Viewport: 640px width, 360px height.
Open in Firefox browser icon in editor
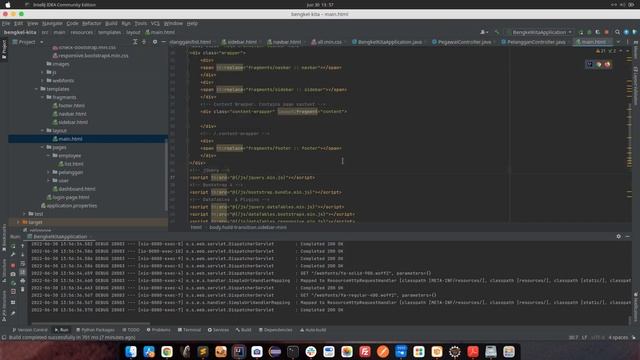(x=607, y=64)
